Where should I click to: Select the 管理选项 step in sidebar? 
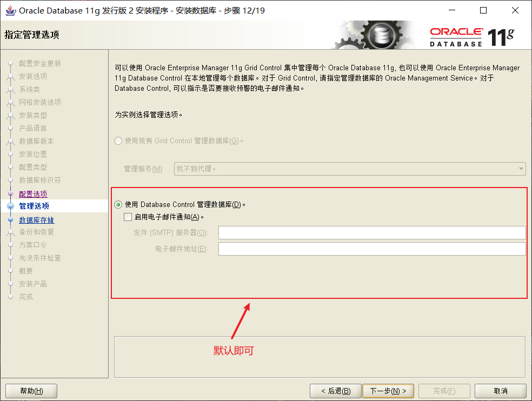[x=34, y=206]
